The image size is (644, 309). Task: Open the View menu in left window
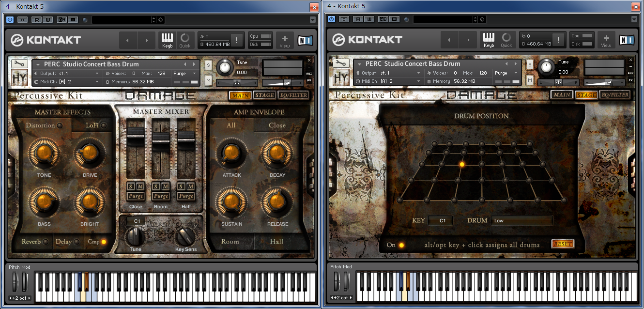point(285,40)
